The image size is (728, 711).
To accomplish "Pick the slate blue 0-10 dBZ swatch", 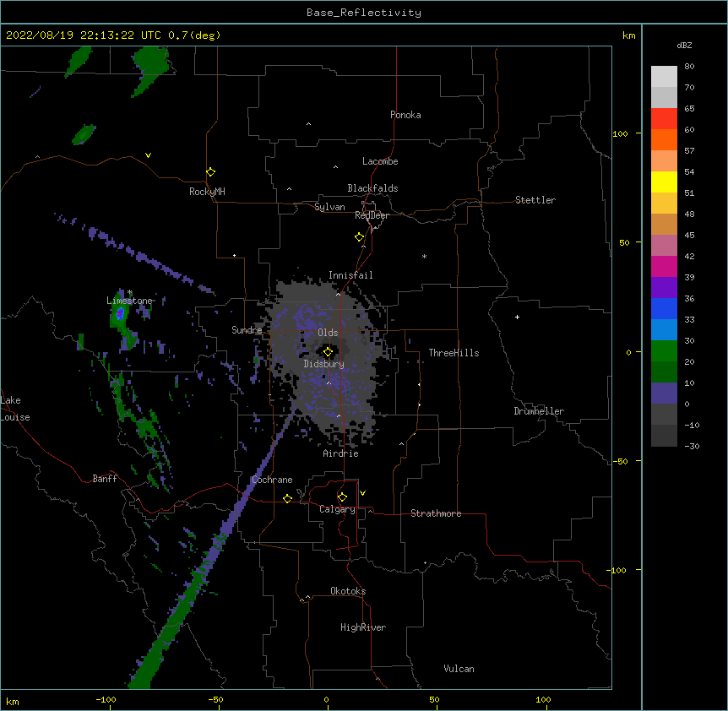I will (x=664, y=393).
